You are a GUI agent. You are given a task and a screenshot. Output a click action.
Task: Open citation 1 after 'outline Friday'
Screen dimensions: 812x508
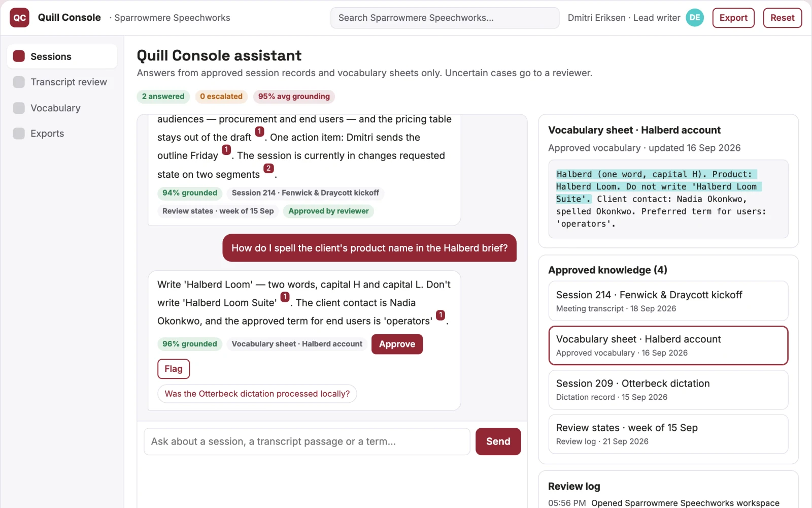click(x=226, y=150)
